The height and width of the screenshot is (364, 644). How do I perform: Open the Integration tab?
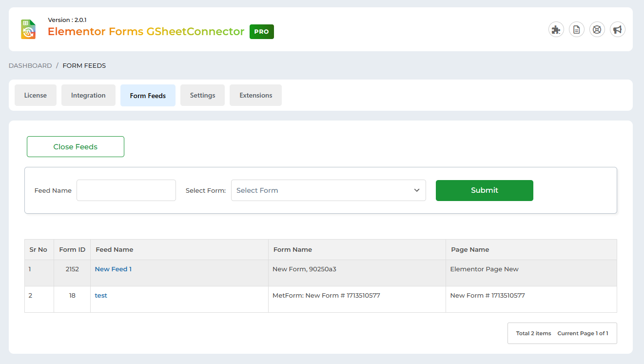[x=88, y=95]
